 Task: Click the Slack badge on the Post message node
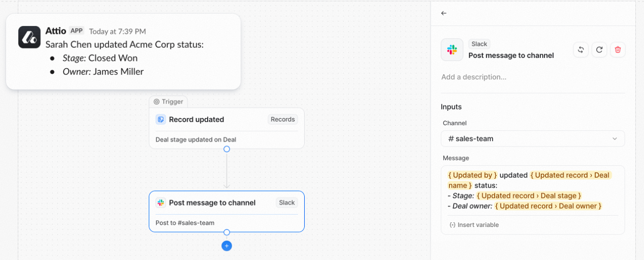coord(287,203)
